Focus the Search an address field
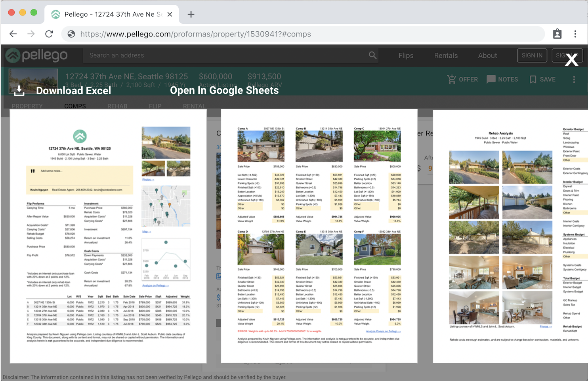 (226, 55)
